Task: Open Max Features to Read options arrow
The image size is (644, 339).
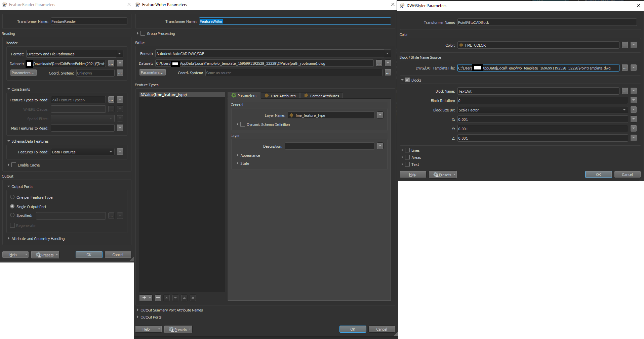Action: tap(120, 128)
